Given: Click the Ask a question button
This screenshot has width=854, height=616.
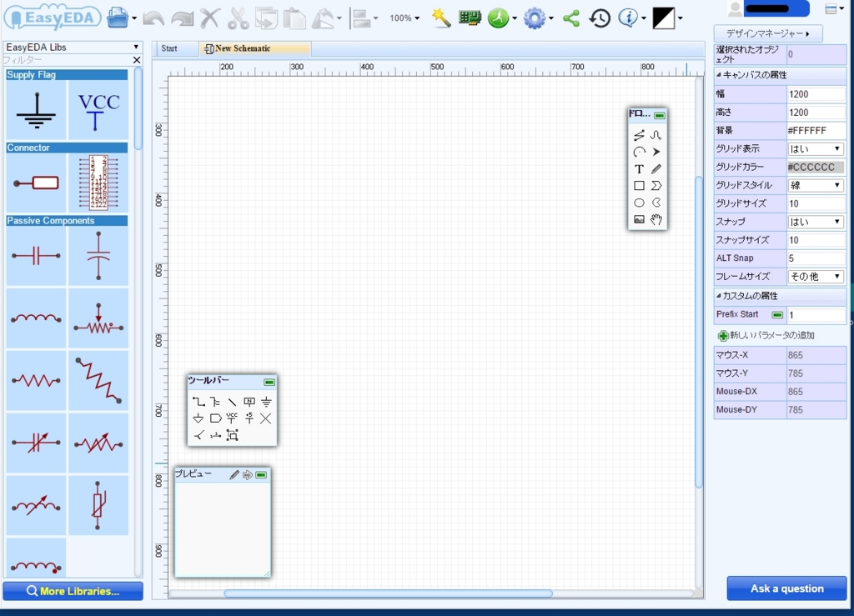Looking at the screenshot, I should pos(786,588).
